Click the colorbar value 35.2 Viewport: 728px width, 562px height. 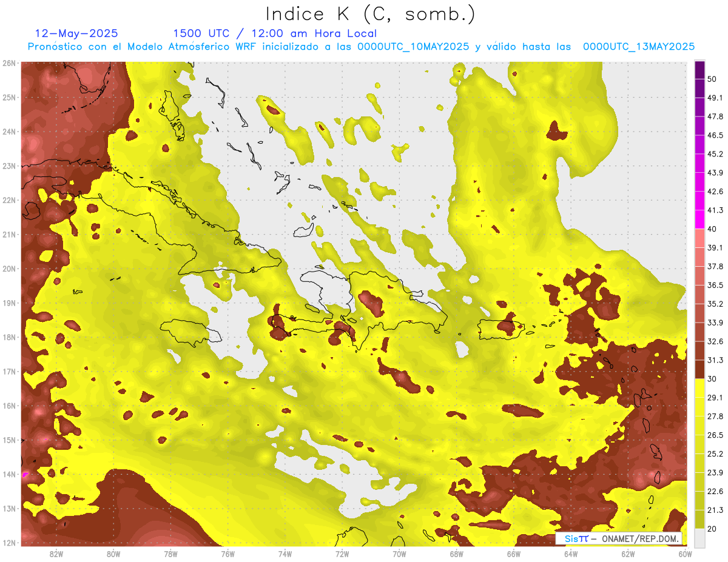click(x=715, y=304)
